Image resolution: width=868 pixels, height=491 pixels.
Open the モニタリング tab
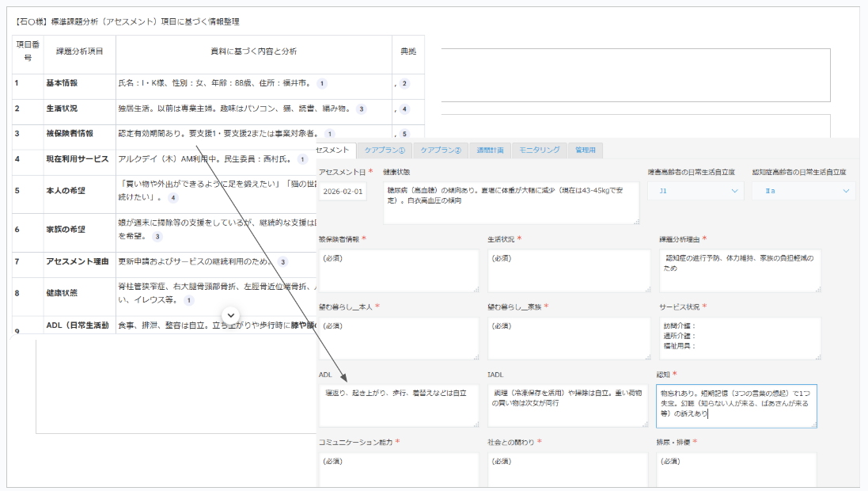click(x=540, y=150)
